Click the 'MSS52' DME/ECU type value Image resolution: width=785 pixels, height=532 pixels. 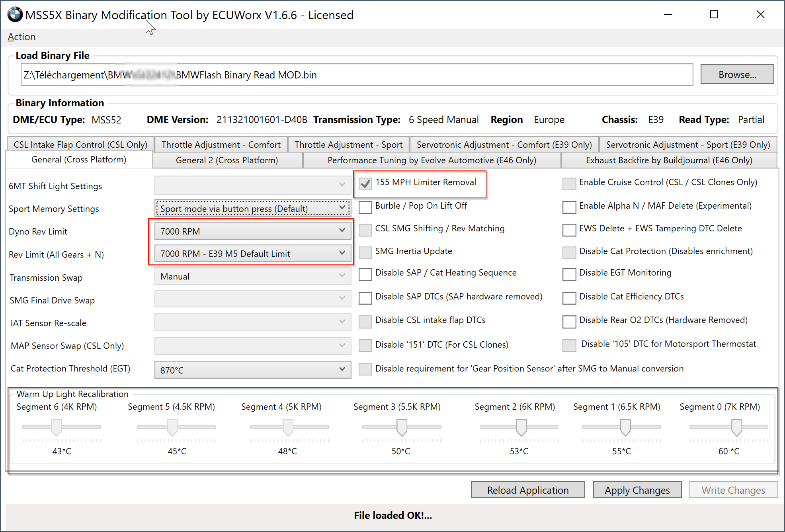point(106,120)
